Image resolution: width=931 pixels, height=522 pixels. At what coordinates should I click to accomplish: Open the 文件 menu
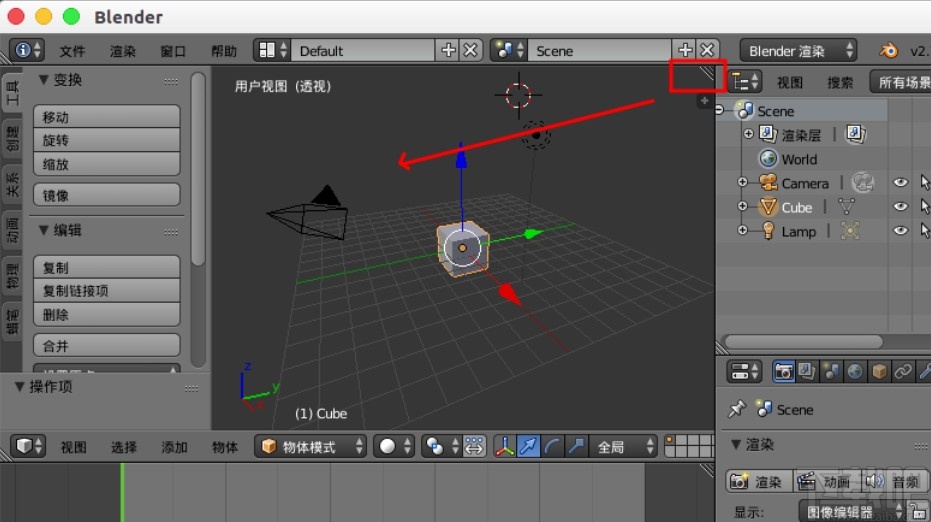point(72,51)
